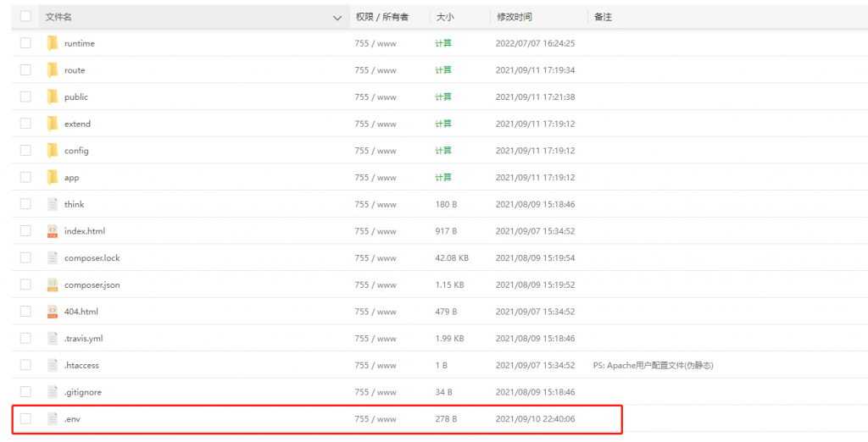Tick the config folder checkbox
The height and width of the screenshot is (442, 868).
[x=25, y=150]
